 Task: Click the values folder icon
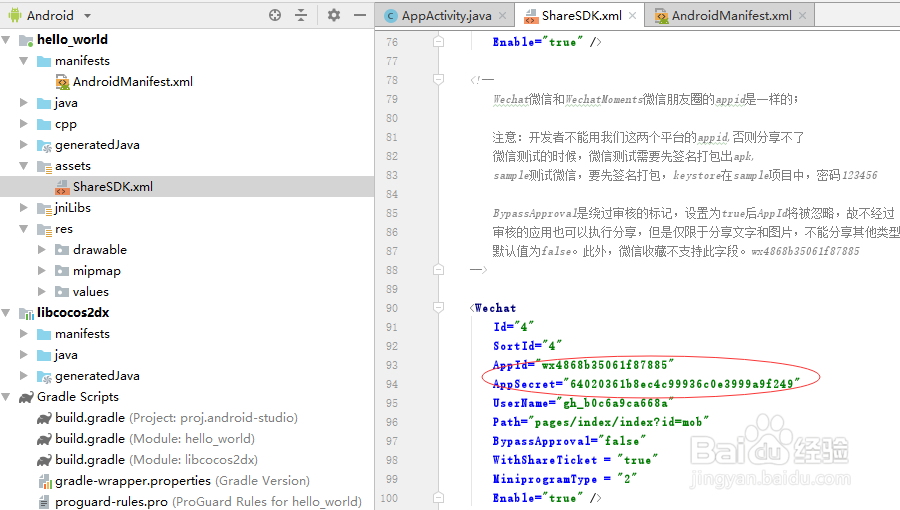tap(62, 292)
